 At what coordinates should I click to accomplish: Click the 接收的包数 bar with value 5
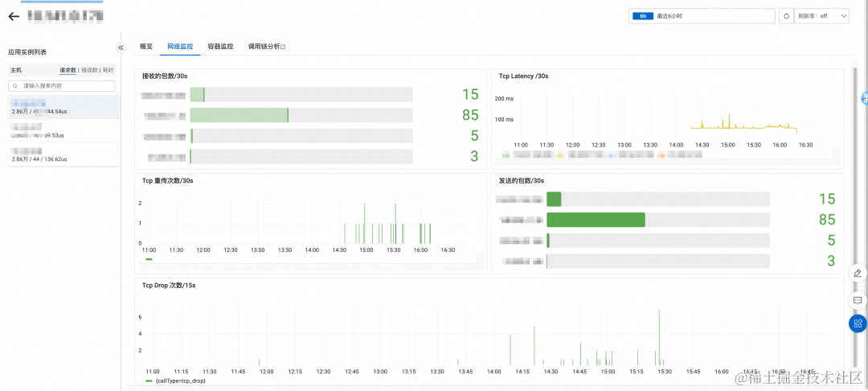click(301, 136)
